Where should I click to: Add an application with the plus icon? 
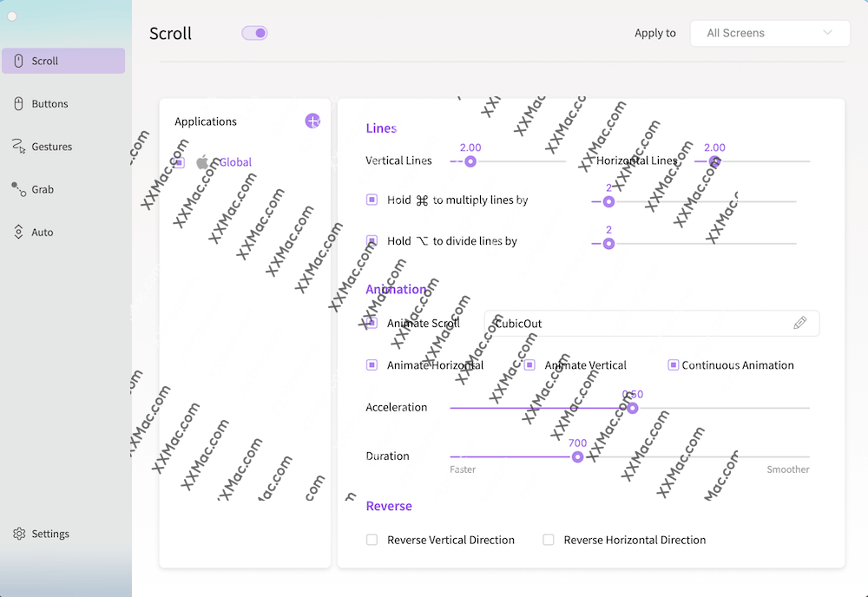(x=312, y=121)
